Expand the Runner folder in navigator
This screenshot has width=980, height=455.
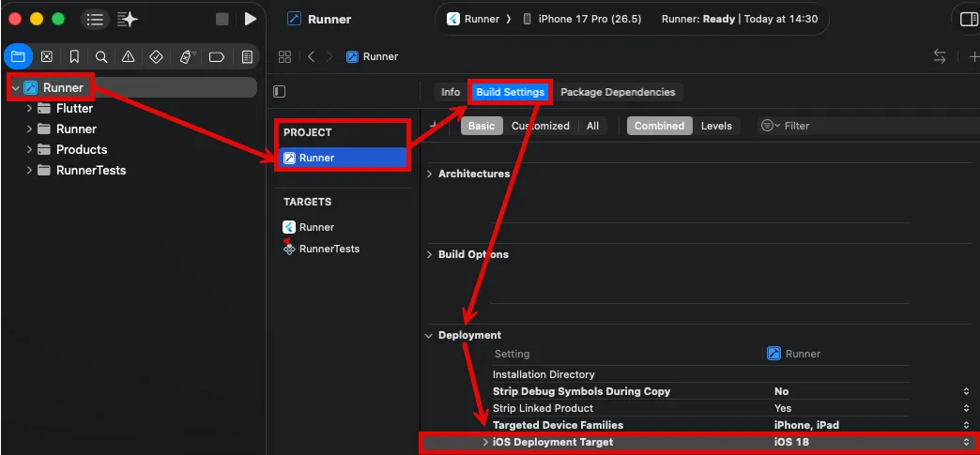tap(29, 129)
